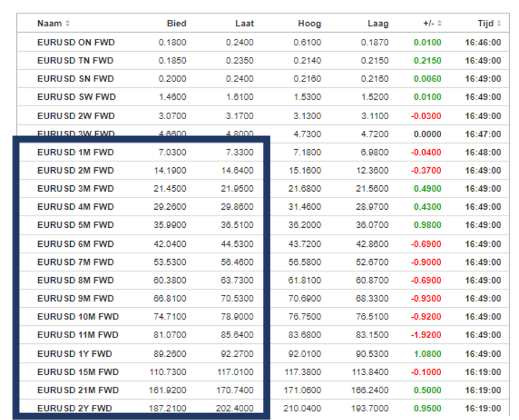Select the EURUSD SW FWD entry
This screenshot has width=519, height=420.
(x=76, y=97)
